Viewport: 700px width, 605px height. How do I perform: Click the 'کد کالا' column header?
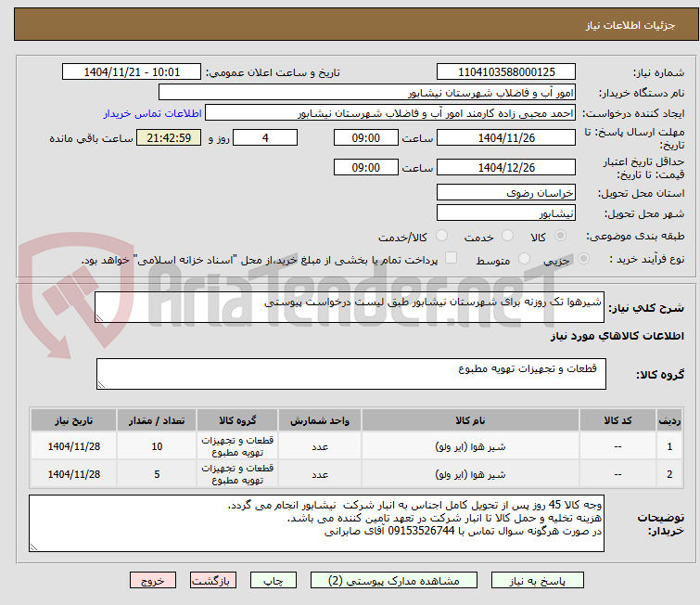[617, 420]
